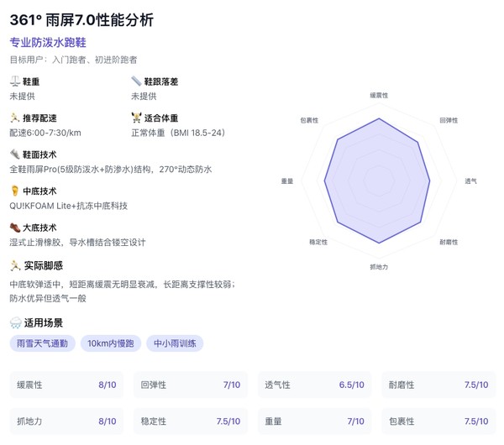Click the title 361° 雨屏7.0性能分析
Viewport: 504px width, 445px height.
(81, 20)
